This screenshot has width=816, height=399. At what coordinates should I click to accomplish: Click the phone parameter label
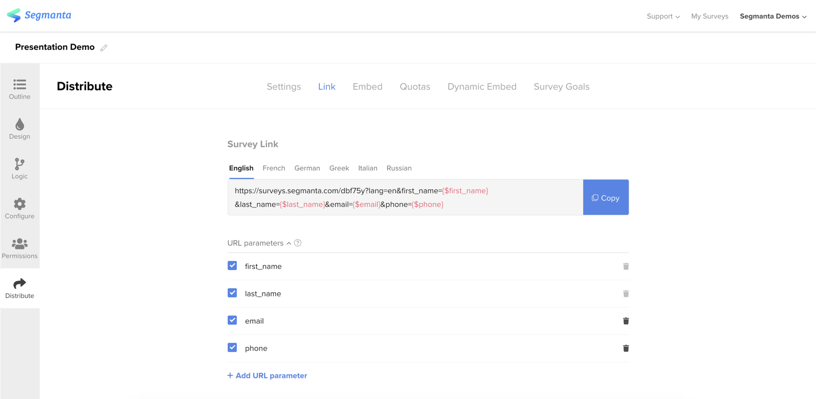click(256, 349)
